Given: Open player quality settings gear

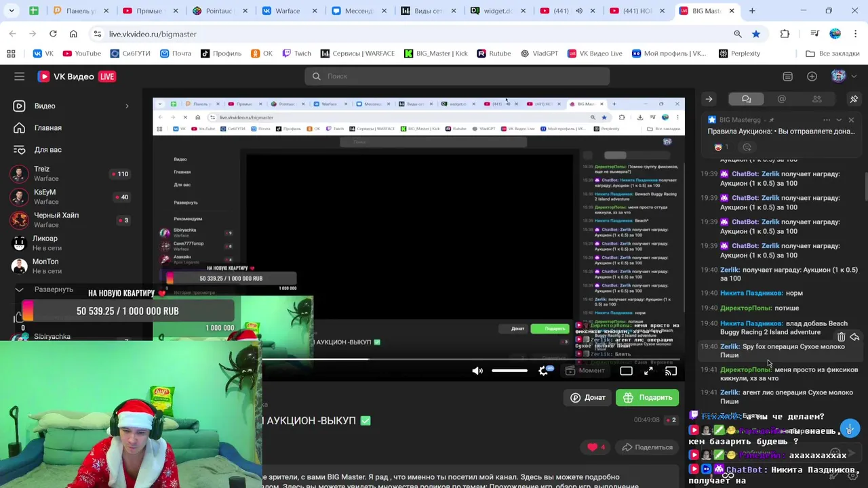Looking at the screenshot, I should (543, 371).
